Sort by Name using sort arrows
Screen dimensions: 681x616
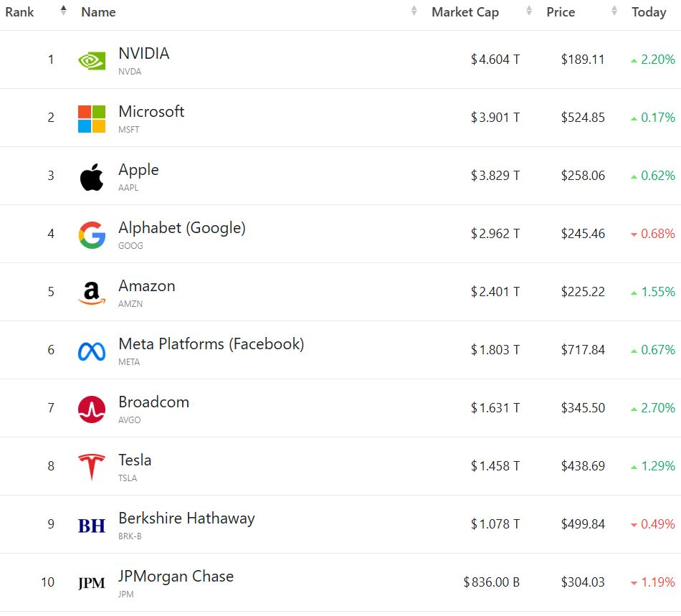click(414, 11)
